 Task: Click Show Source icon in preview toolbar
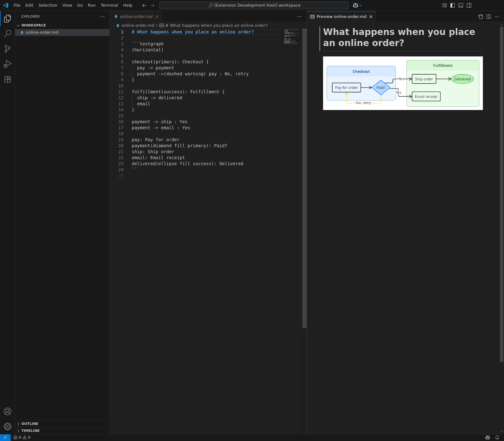click(x=480, y=17)
